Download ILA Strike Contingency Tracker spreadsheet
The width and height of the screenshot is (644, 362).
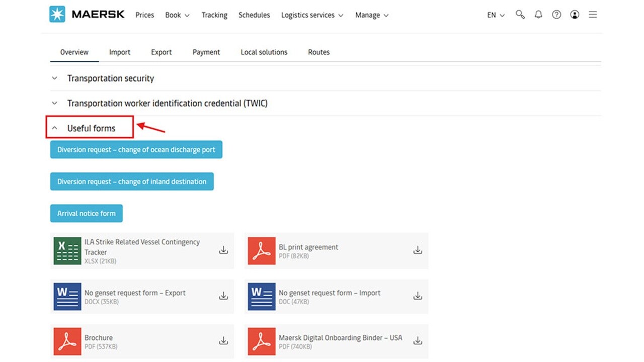click(x=223, y=250)
